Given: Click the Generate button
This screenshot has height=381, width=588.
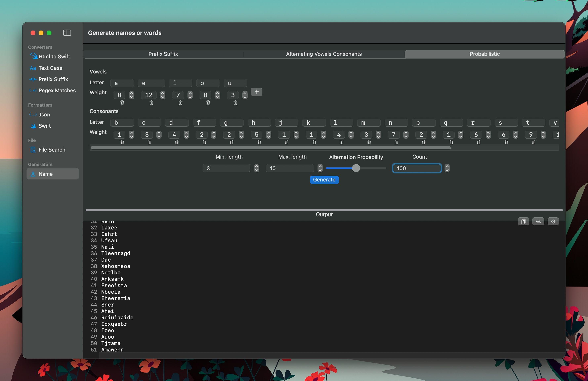Looking at the screenshot, I should (x=324, y=180).
